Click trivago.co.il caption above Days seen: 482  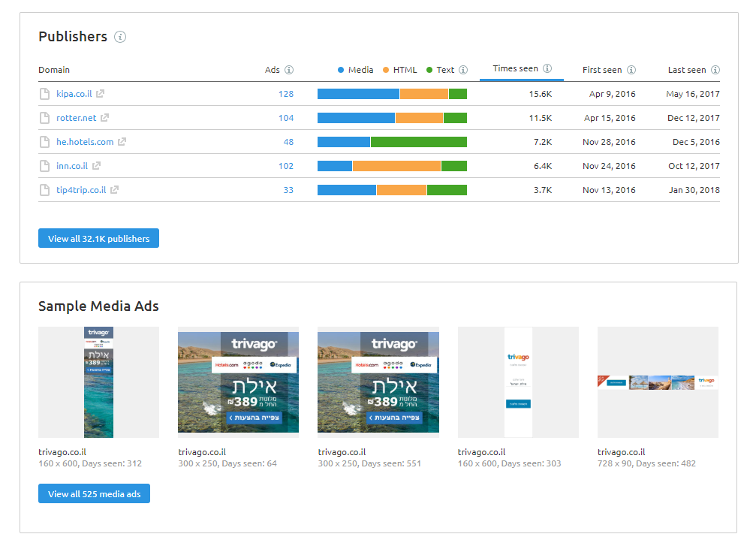[x=621, y=452]
